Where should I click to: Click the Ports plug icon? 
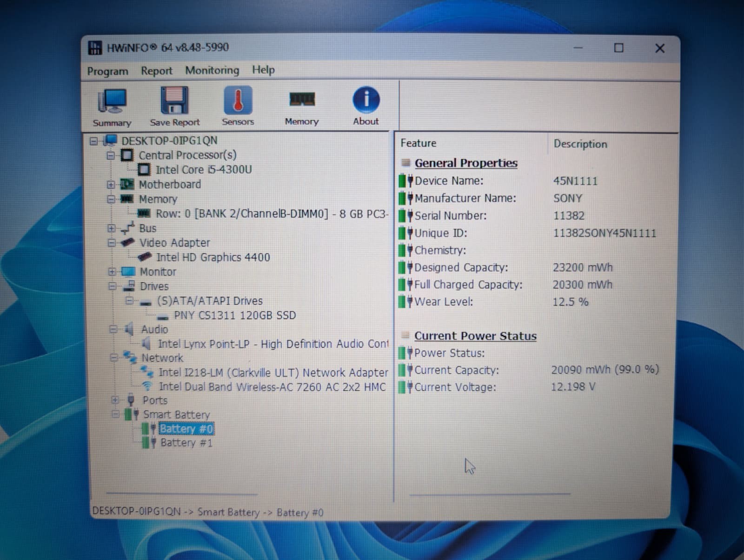(x=131, y=400)
